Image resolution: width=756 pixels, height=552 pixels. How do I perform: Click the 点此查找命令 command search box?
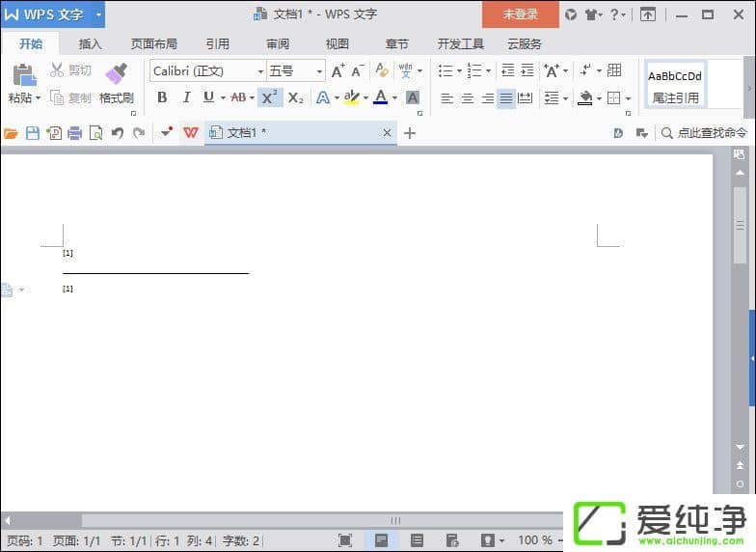[704, 133]
